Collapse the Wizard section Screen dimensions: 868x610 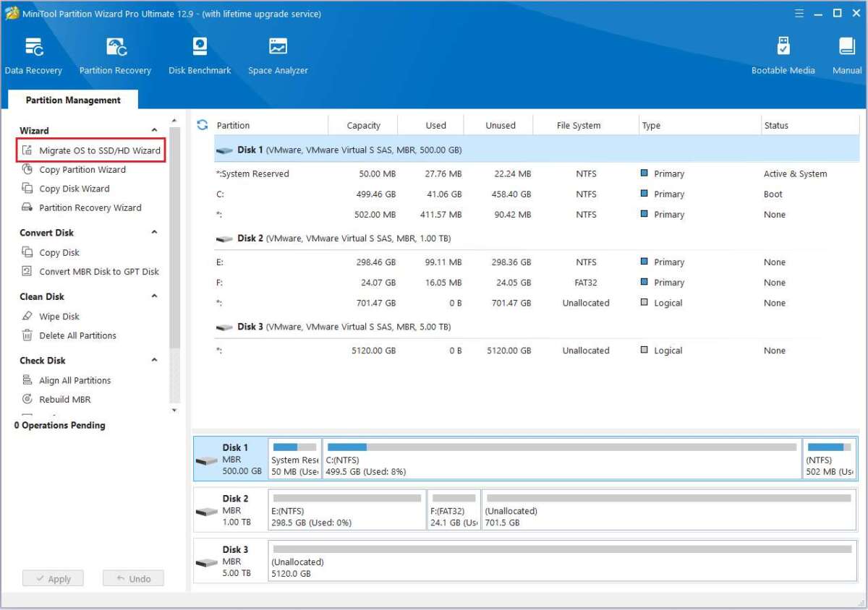pos(154,130)
